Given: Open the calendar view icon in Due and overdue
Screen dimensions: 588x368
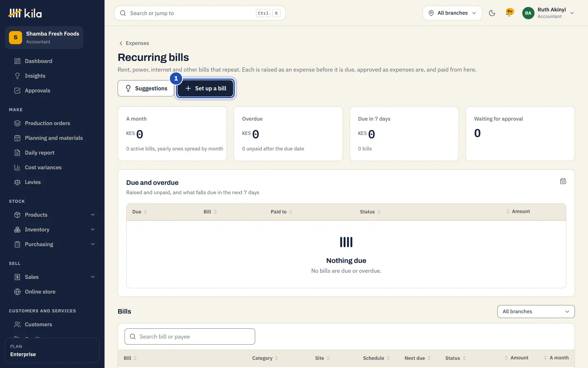Looking at the screenshot, I should click(563, 182).
